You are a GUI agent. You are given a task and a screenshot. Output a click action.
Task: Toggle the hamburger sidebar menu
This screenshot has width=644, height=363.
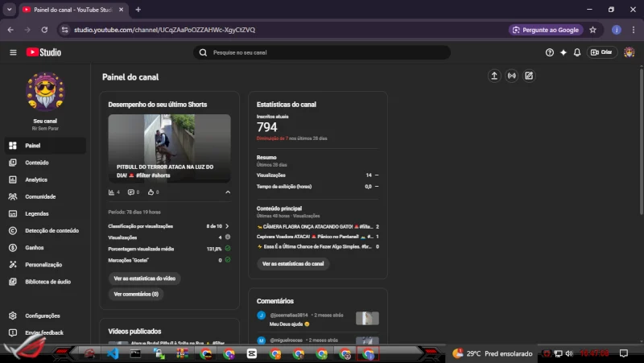tap(13, 52)
